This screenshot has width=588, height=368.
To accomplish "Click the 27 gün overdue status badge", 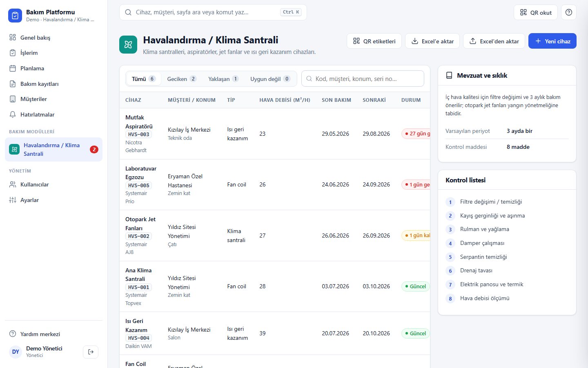I will [x=416, y=133].
